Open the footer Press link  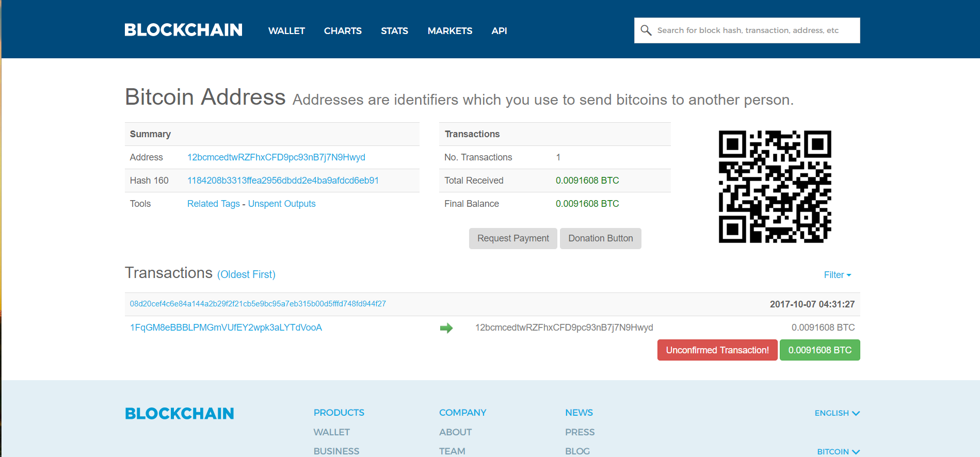[580, 432]
